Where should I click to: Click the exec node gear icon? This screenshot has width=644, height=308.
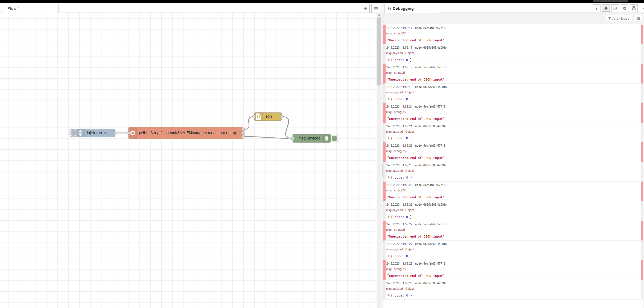pos(133,133)
